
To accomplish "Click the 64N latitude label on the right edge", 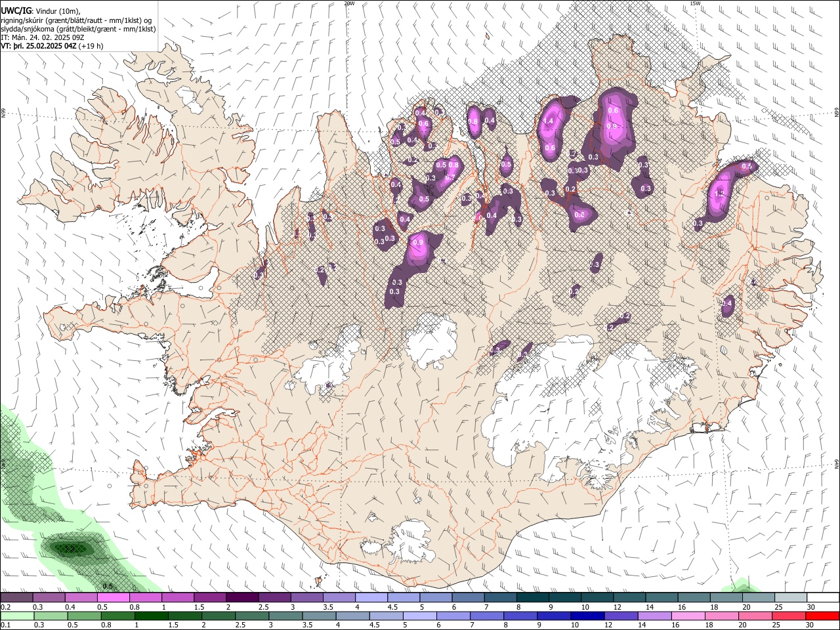I will (x=837, y=464).
